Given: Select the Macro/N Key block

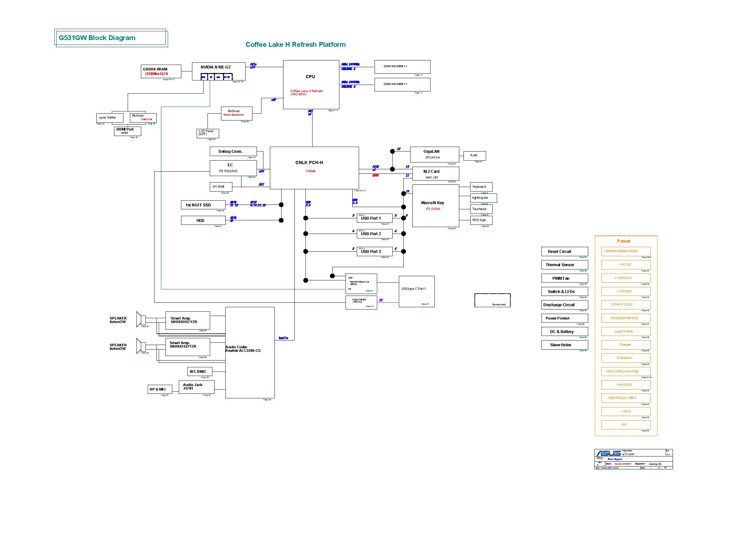Looking at the screenshot, I should pyautogui.click(x=436, y=206).
